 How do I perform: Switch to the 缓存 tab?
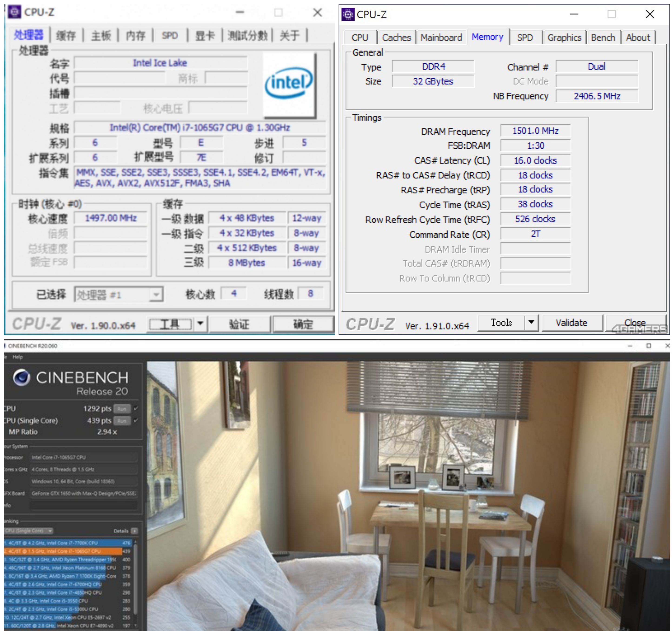click(x=66, y=35)
